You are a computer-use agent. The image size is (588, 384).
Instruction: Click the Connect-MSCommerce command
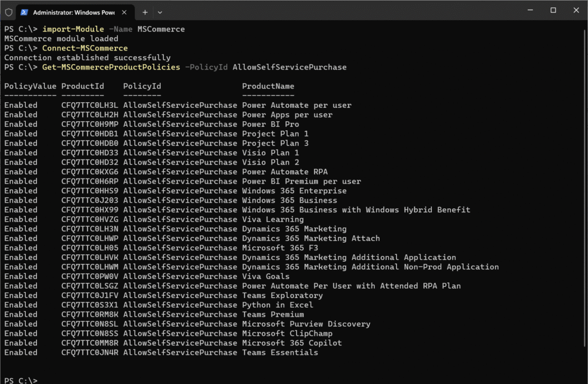[84, 48]
